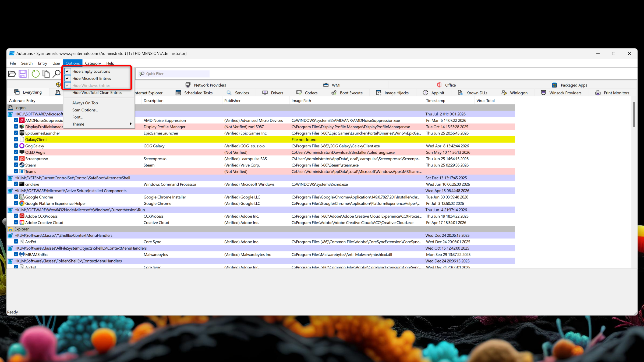This screenshot has height=362, width=644.
Task: Expand the Theme submenu arrow
Action: click(x=131, y=124)
